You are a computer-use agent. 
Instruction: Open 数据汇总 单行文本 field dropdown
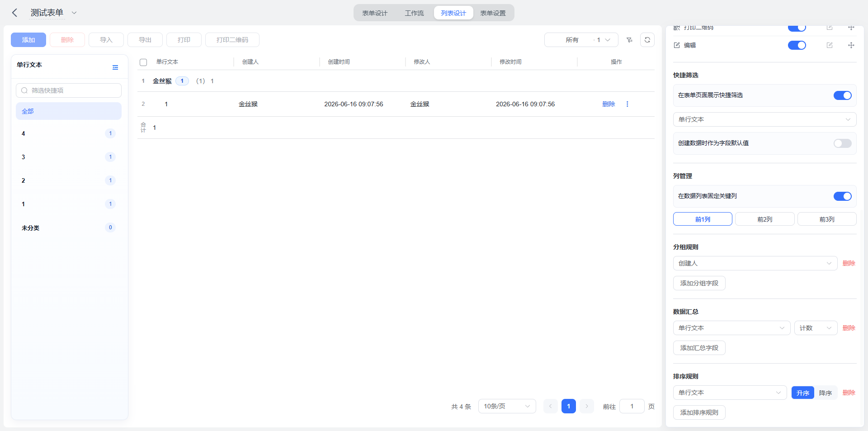[x=731, y=328]
